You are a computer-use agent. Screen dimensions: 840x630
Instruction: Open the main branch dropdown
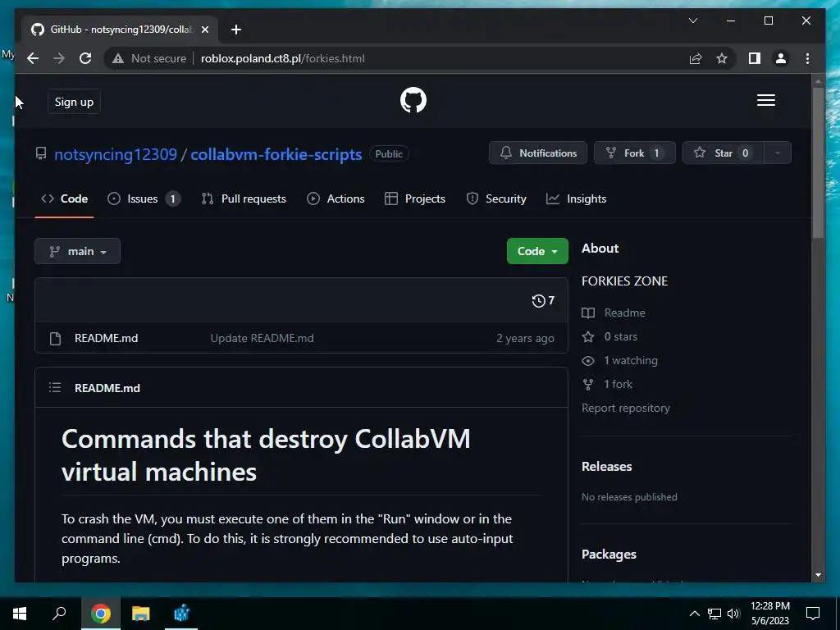click(x=78, y=251)
